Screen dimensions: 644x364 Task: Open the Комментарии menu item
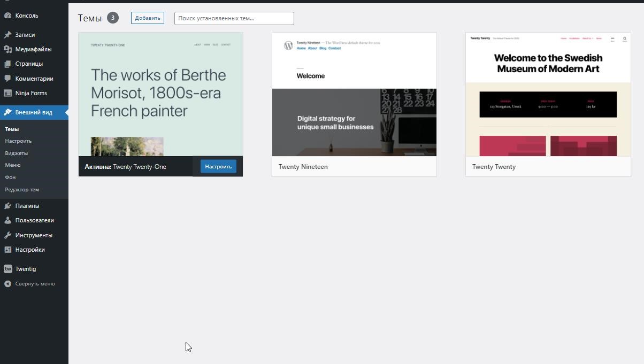[x=34, y=79]
